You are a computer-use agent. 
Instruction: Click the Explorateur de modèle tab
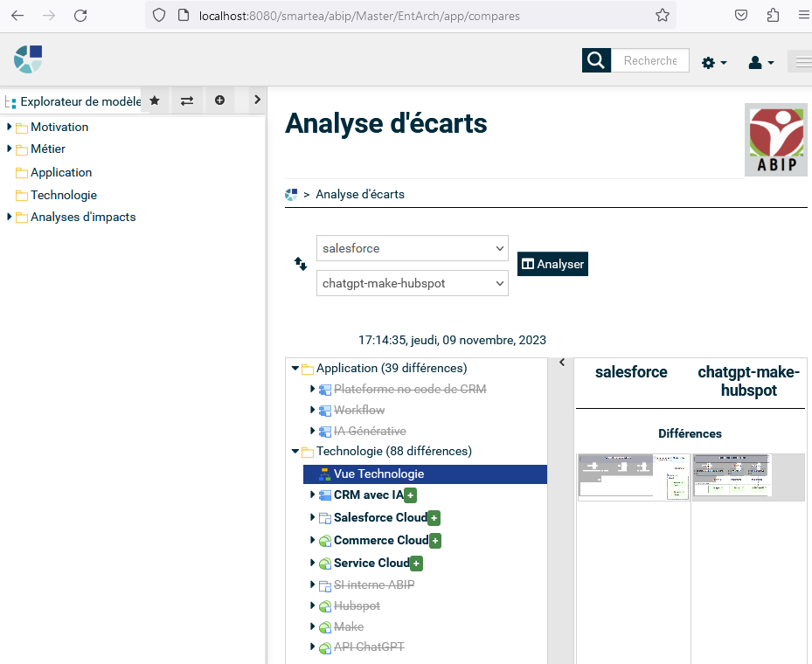(x=73, y=101)
